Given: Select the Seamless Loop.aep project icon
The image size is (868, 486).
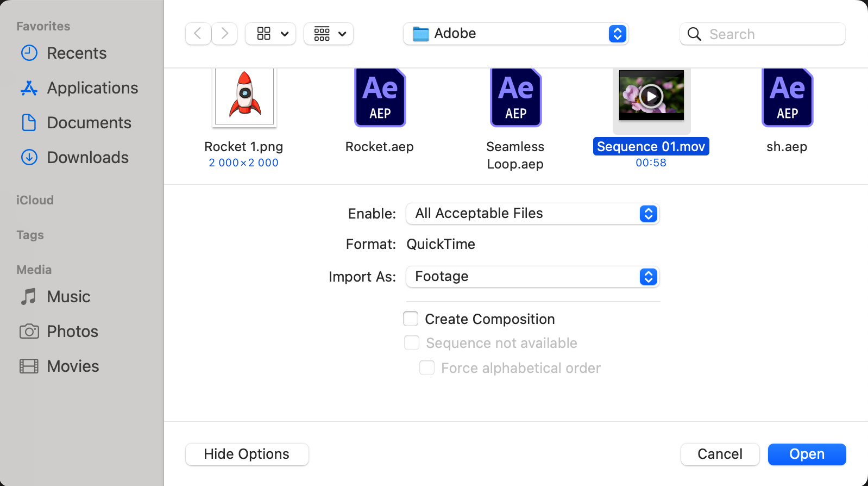Looking at the screenshot, I should [515, 98].
